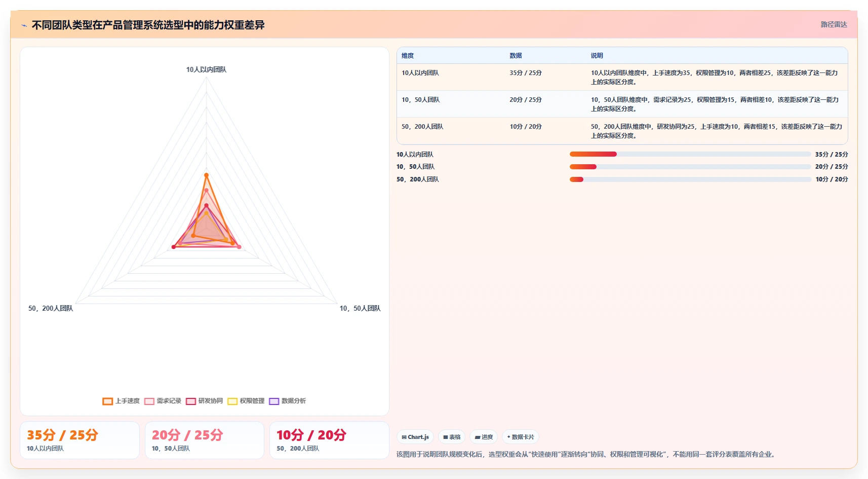The width and height of the screenshot is (868, 479).
Task: Click the footnote text starting 该图用于说明团队规模变化后
Action: (x=586, y=454)
